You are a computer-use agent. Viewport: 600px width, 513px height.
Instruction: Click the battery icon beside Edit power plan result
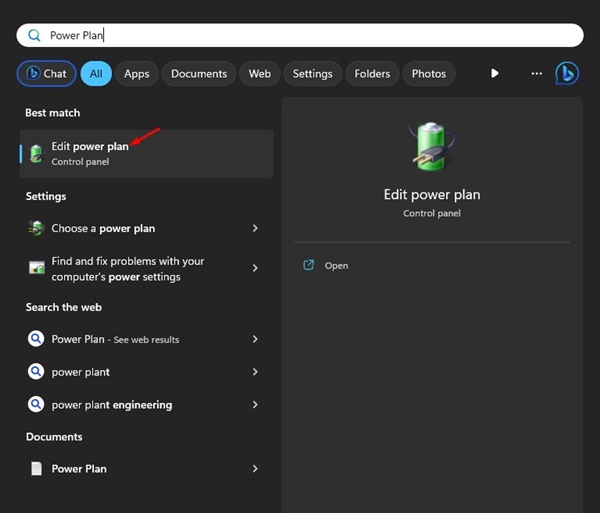pyautogui.click(x=36, y=154)
